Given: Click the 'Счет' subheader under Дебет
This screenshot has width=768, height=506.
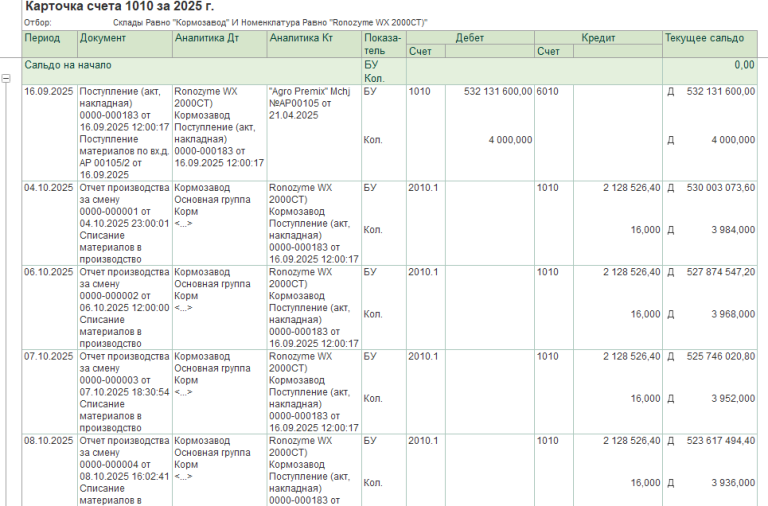Looking at the screenshot, I should coord(426,51).
